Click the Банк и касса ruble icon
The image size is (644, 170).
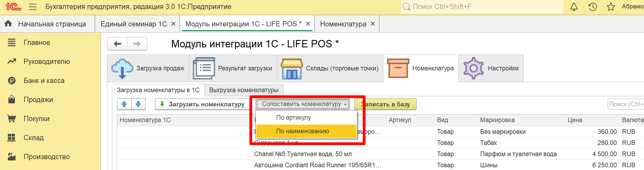tap(12, 81)
